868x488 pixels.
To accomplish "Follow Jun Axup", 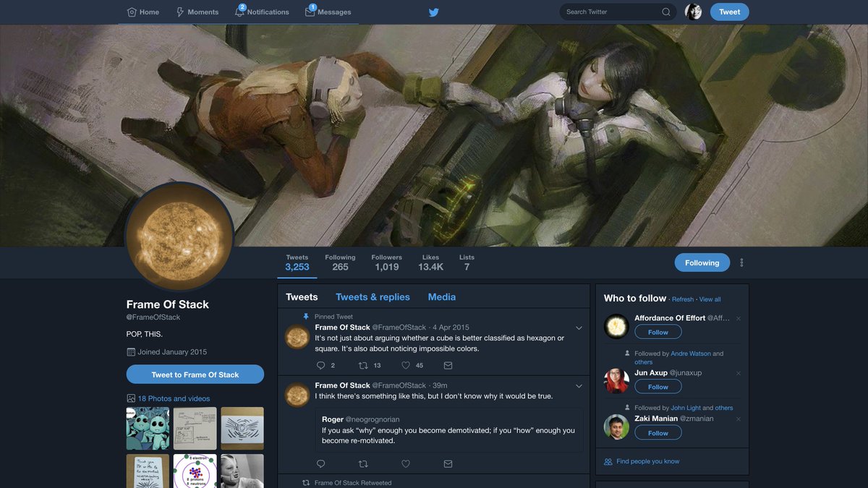I will 658,387.
